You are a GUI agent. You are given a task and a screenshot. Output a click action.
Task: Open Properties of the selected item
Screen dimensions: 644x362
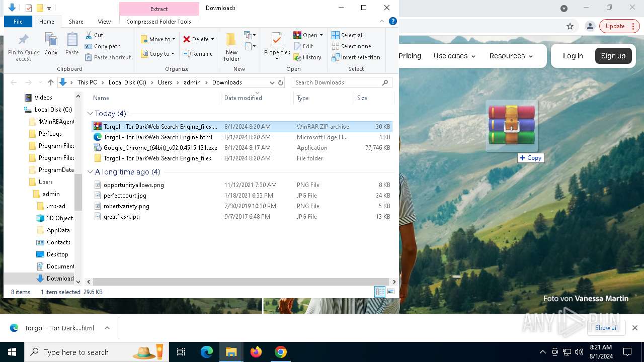(277, 47)
